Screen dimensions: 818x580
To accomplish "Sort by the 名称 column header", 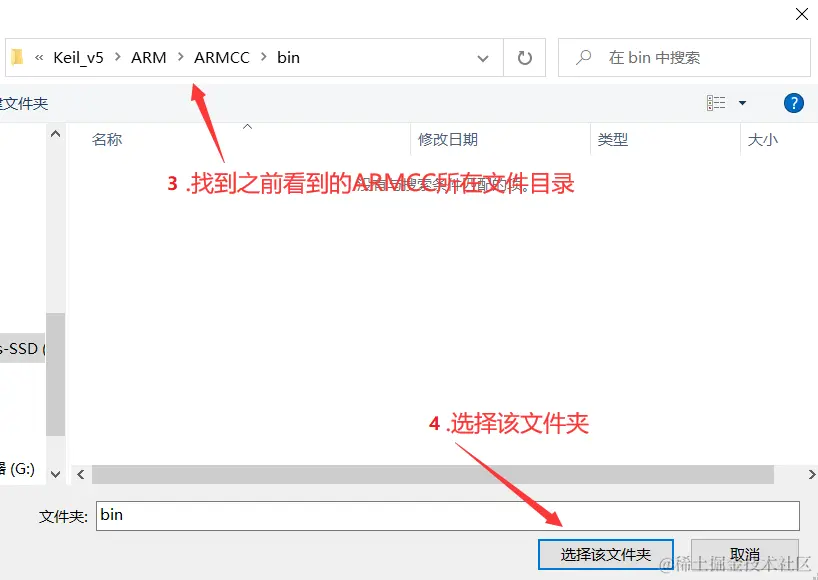I will click(107, 139).
